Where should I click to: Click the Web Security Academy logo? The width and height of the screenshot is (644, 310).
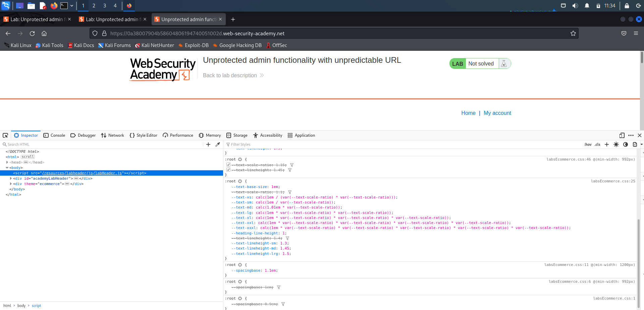163,69
